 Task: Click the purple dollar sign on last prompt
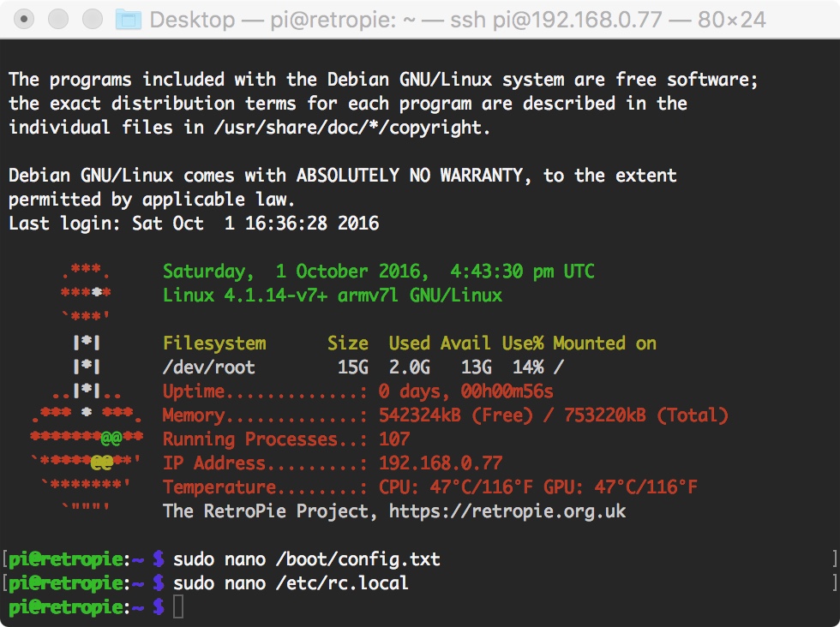click(x=159, y=606)
